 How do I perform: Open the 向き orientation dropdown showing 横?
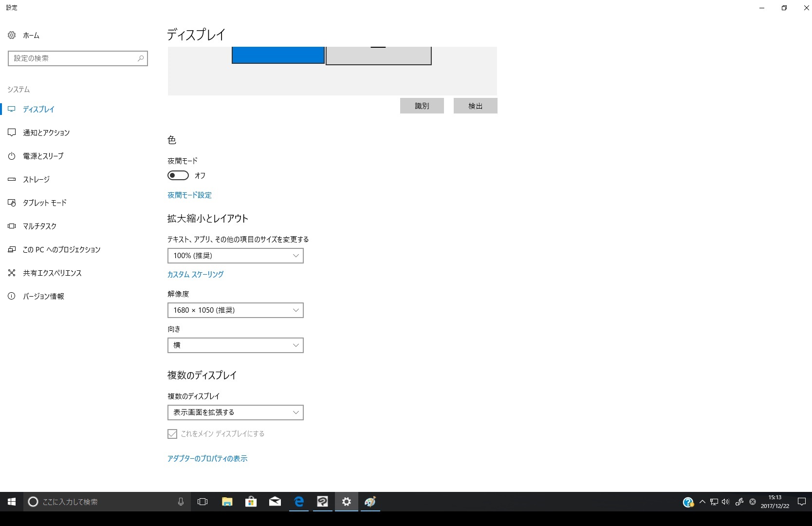(x=236, y=345)
